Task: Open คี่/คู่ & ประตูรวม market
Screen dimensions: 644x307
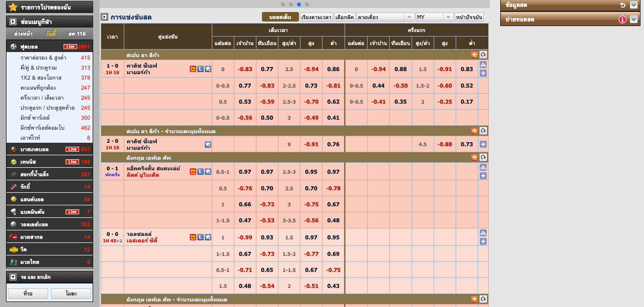Action: click(39, 68)
